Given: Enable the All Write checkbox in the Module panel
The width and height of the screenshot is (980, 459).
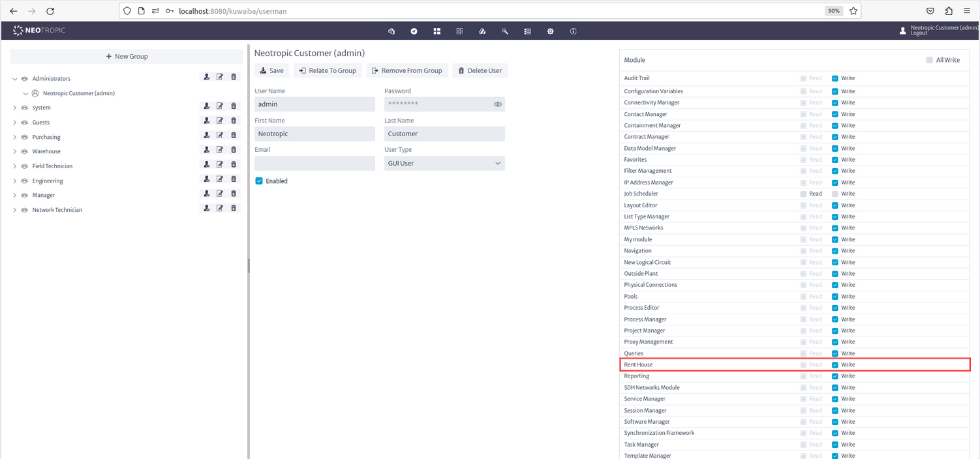Looking at the screenshot, I should point(929,59).
